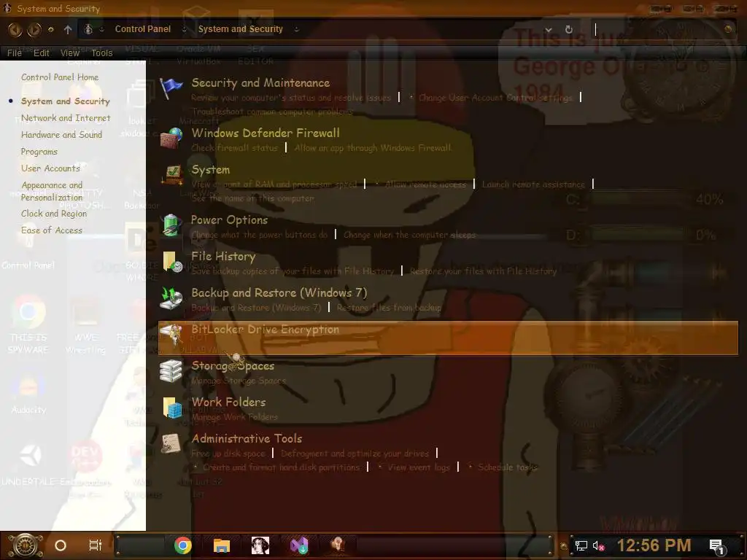Click Defragment and optimize your drives
This screenshot has width=747, height=560.
[355, 454]
